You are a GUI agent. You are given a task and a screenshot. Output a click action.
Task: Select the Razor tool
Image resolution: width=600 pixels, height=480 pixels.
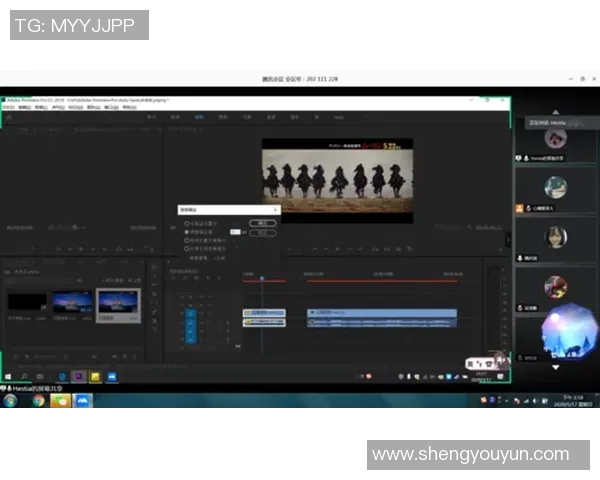click(x=154, y=294)
